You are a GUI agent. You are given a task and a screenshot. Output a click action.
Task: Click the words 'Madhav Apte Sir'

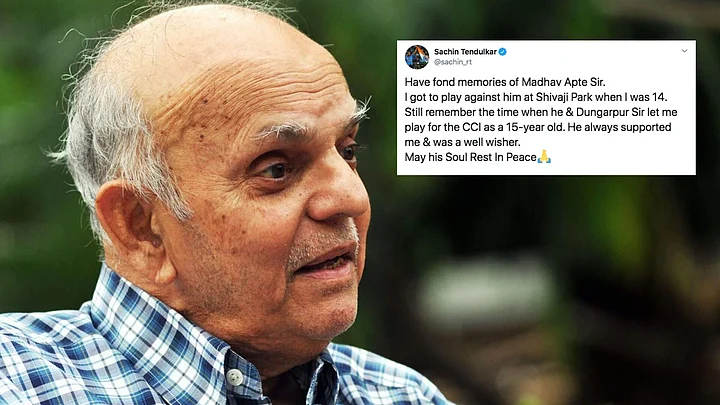(x=563, y=82)
